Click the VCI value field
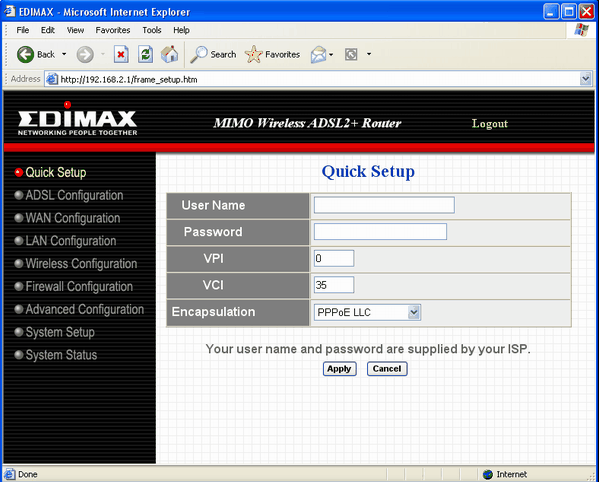 click(x=334, y=285)
